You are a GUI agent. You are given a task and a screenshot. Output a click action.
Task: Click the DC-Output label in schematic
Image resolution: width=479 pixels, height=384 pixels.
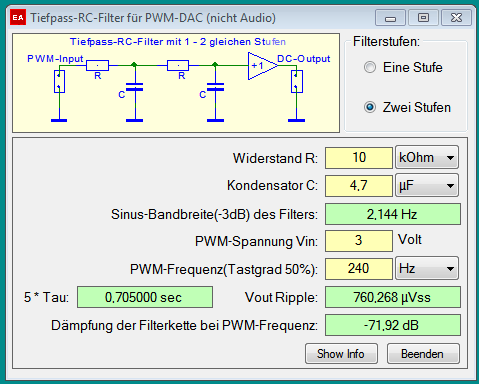[303, 59]
